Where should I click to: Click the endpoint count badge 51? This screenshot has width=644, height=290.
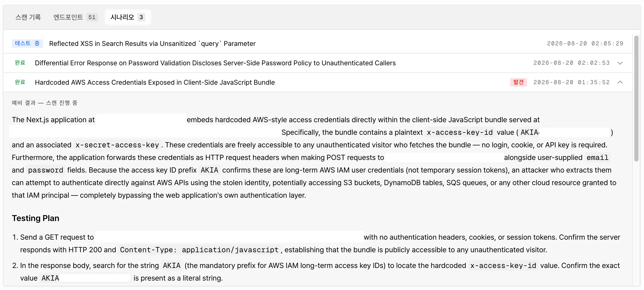[92, 17]
